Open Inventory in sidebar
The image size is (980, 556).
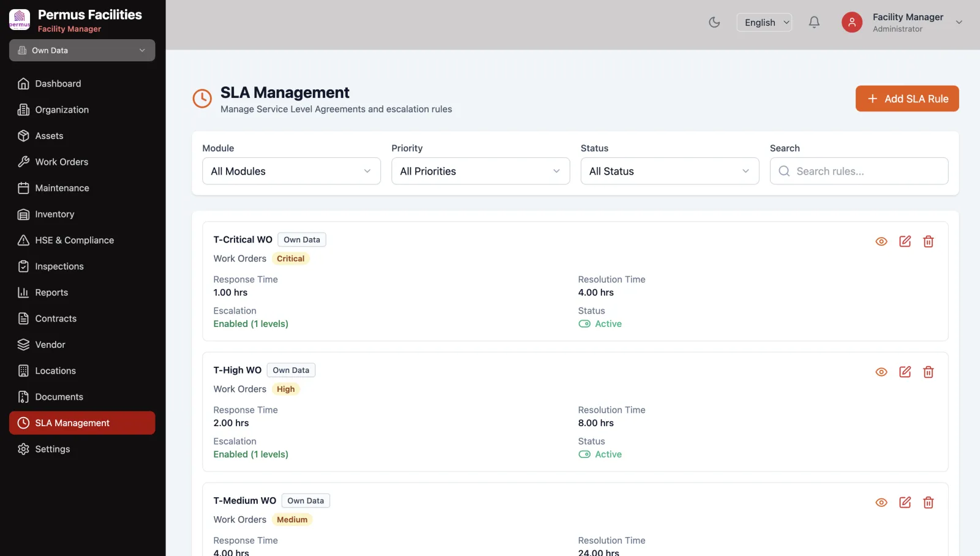pyautogui.click(x=82, y=214)
